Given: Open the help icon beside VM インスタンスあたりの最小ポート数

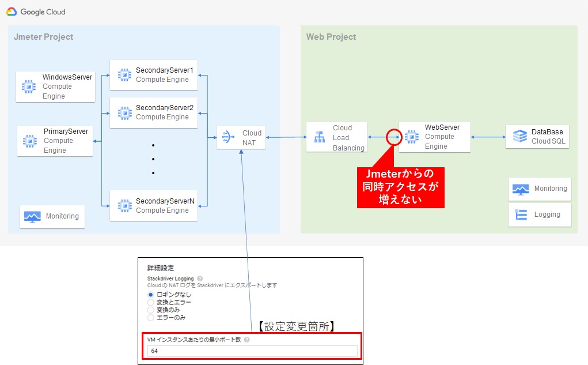Looking at the screenshot, I should pos(246,340).
